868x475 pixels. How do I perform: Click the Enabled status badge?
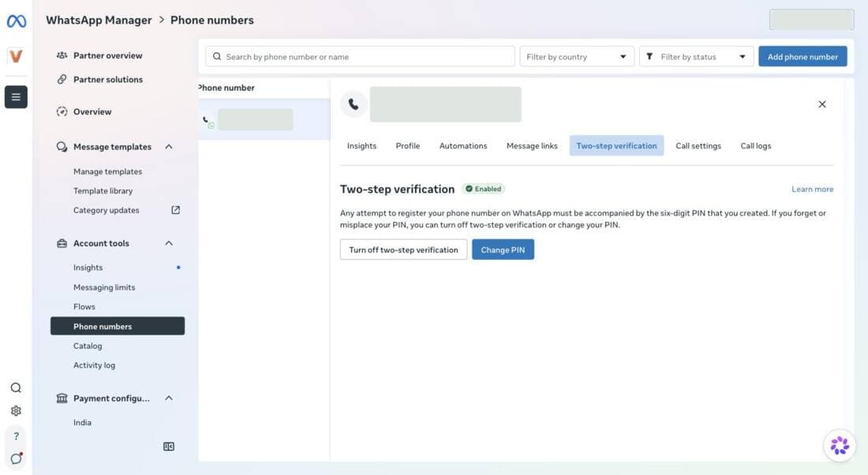[484, 189]
